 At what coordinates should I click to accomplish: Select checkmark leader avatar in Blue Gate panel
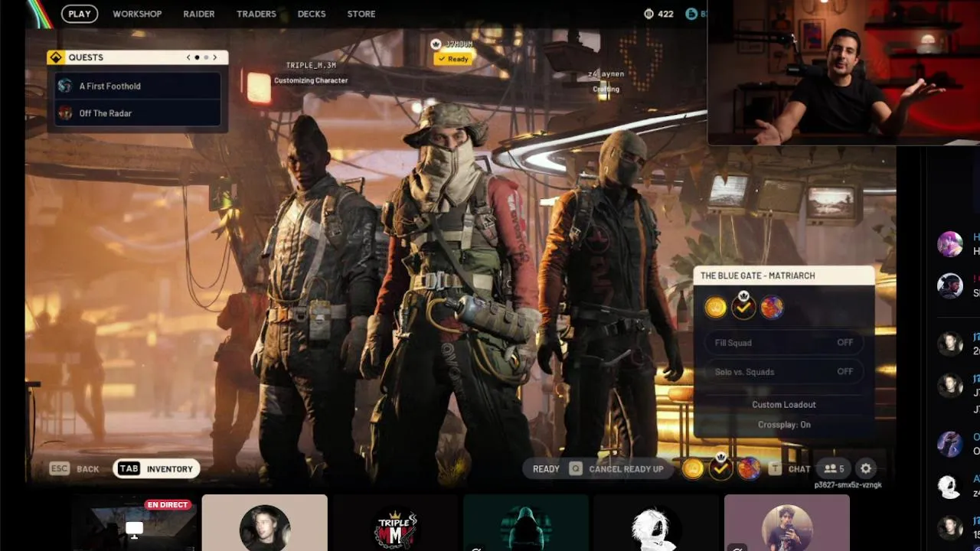[x=743, y=307]
